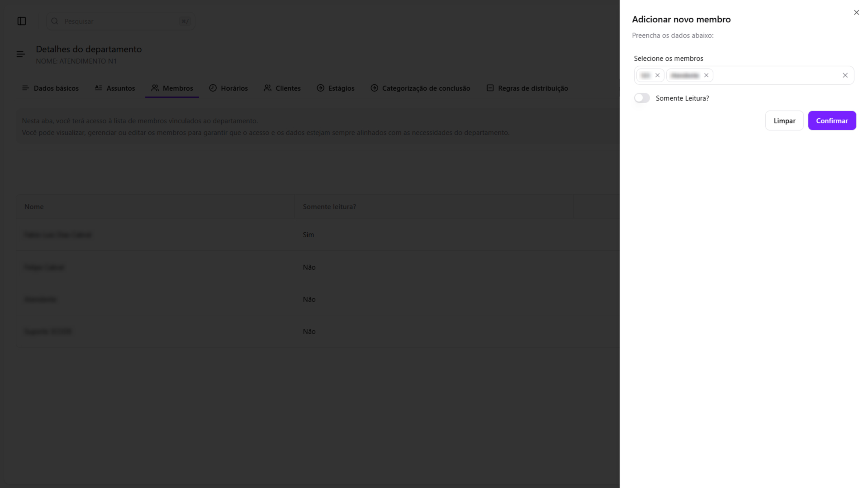Click the Limpar button
The height and width of the screenshot is (488, 868).
pos(784,121)
